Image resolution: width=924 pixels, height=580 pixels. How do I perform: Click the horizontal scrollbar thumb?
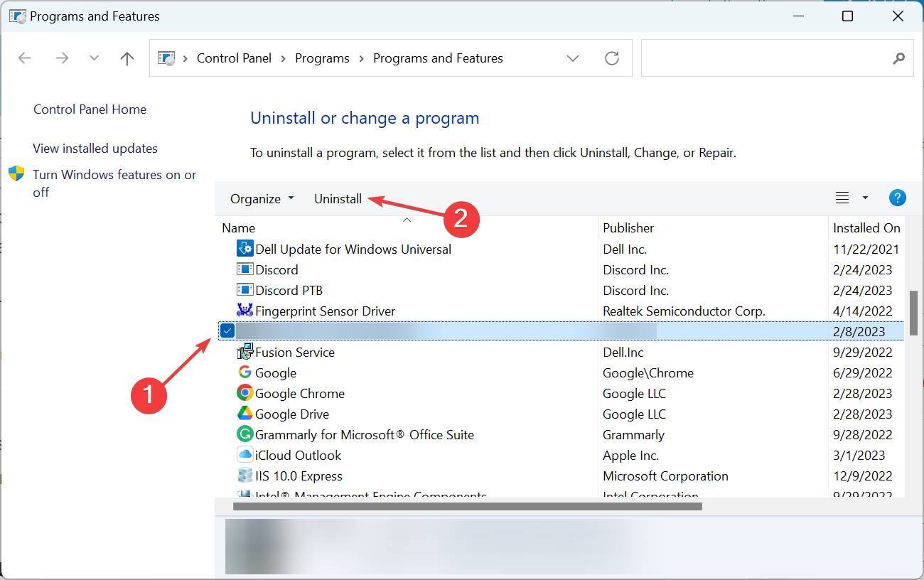[467, 507]
